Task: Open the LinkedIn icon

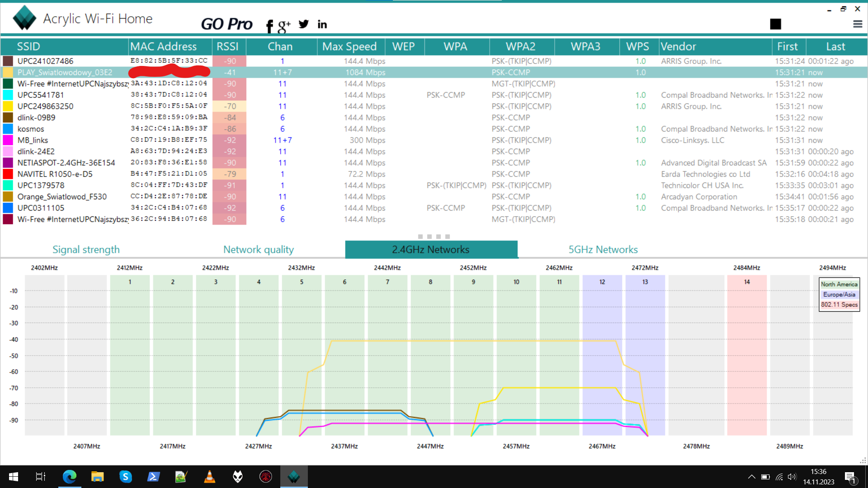Action: 322,24
